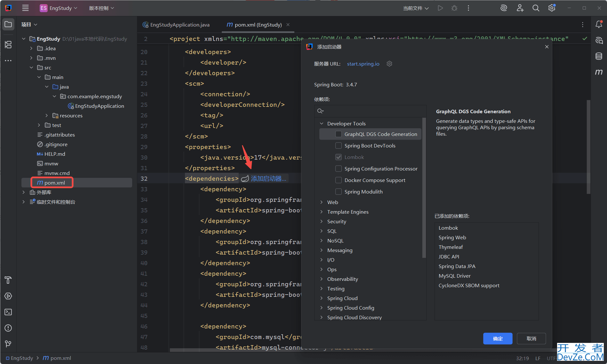The height and width of the screenshot is (364, 607).
Task: Click the no-problems green checkmark
Action: tap(585, 39)
